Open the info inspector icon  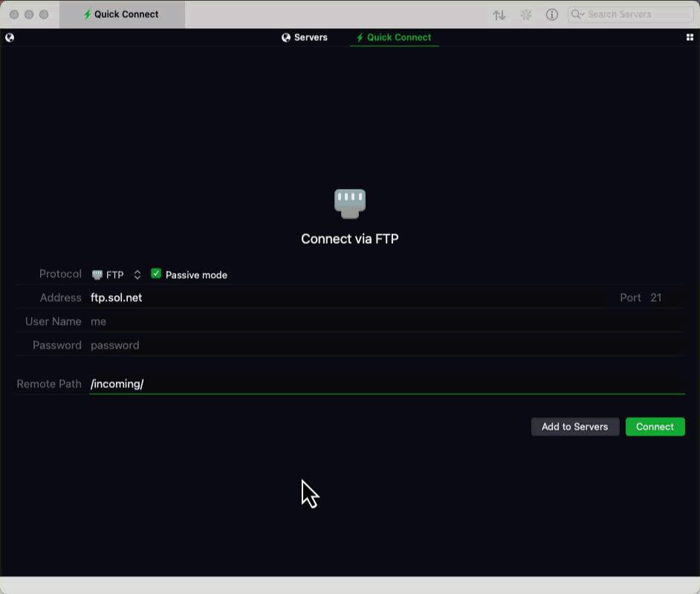552,15
